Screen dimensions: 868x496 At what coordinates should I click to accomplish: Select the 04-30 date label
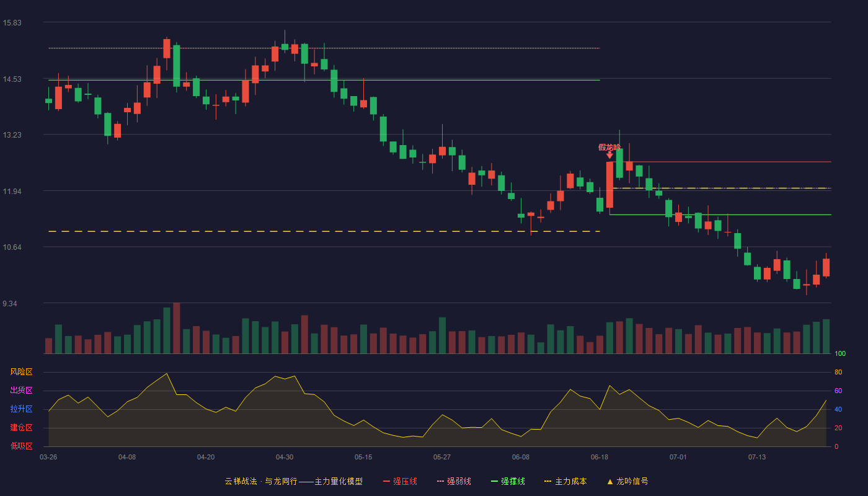coord(285,457)
